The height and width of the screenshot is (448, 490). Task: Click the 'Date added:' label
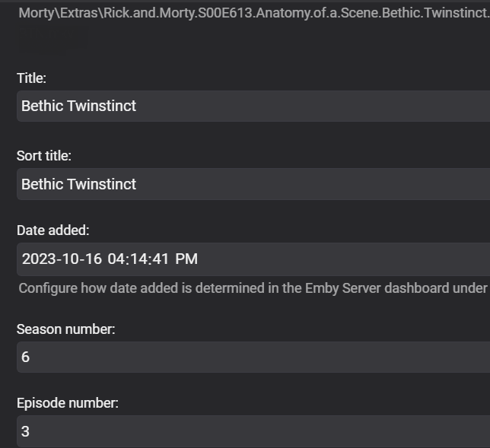coord(52,230)
